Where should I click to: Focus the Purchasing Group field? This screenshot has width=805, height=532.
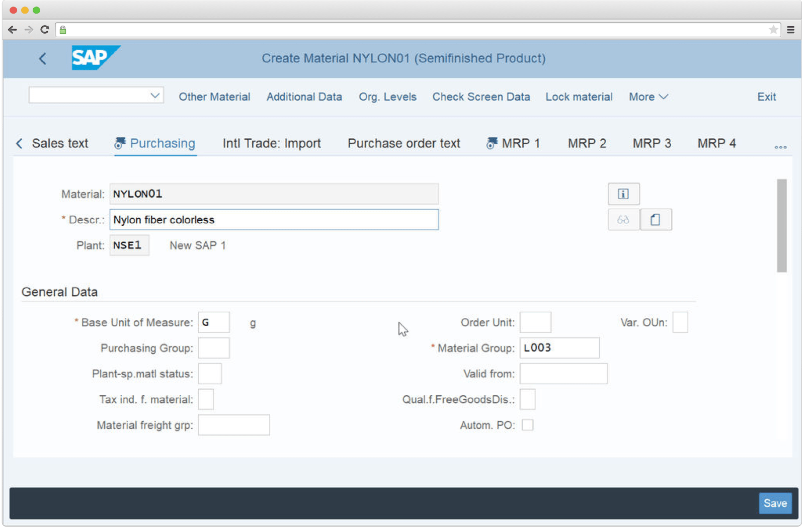click(x=214, y=348)
